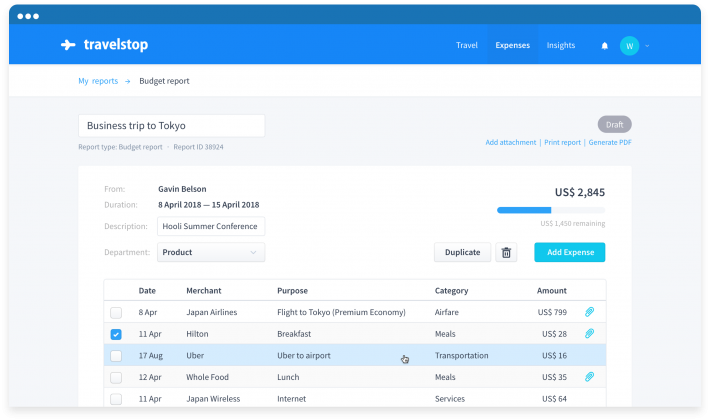Open the user avatar W
The height and width of the screenshot is (420, 710).
[x=629, y=46]
